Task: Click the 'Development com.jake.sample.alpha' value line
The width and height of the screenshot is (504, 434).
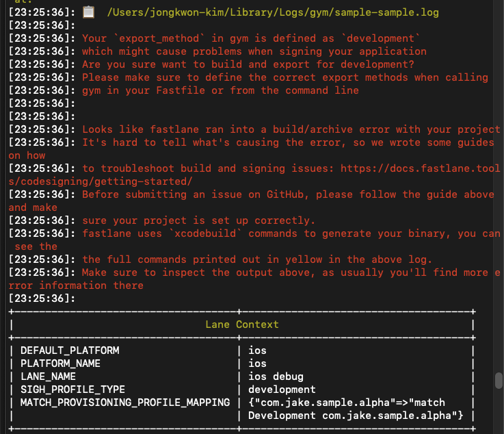Action: pos(356,416)
